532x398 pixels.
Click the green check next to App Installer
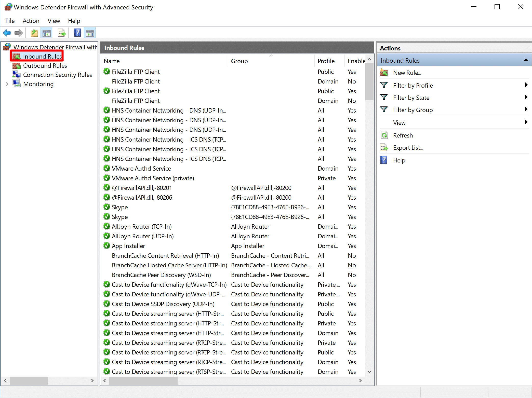(107, 246)
